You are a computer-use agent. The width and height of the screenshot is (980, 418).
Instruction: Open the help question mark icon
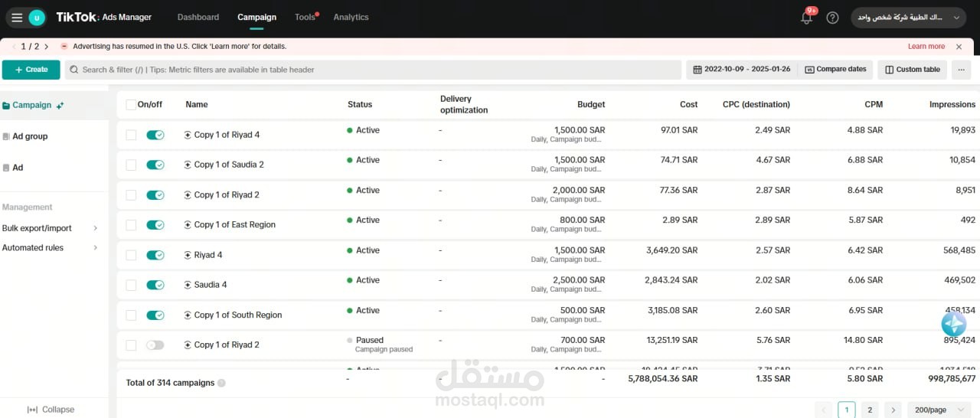833,18
